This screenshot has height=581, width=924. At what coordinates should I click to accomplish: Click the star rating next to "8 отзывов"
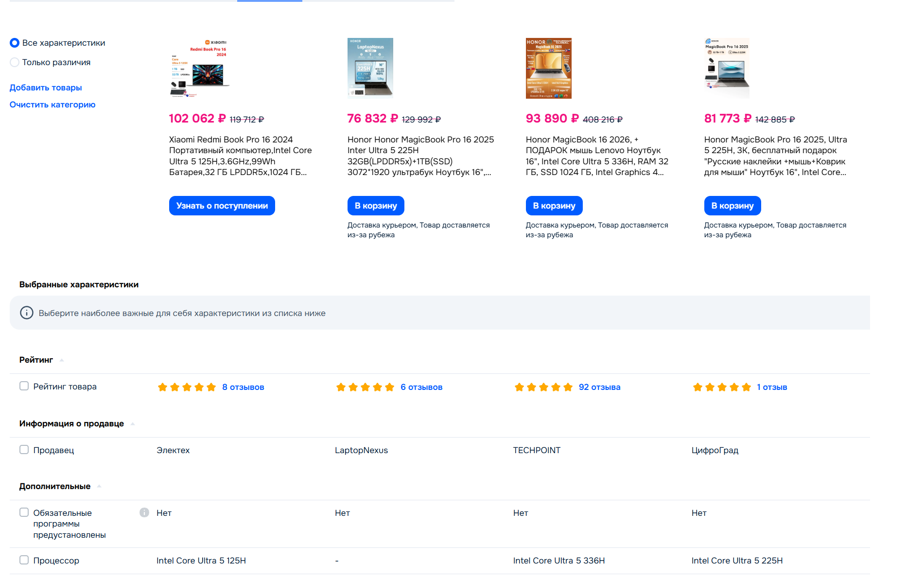[187, 387]
